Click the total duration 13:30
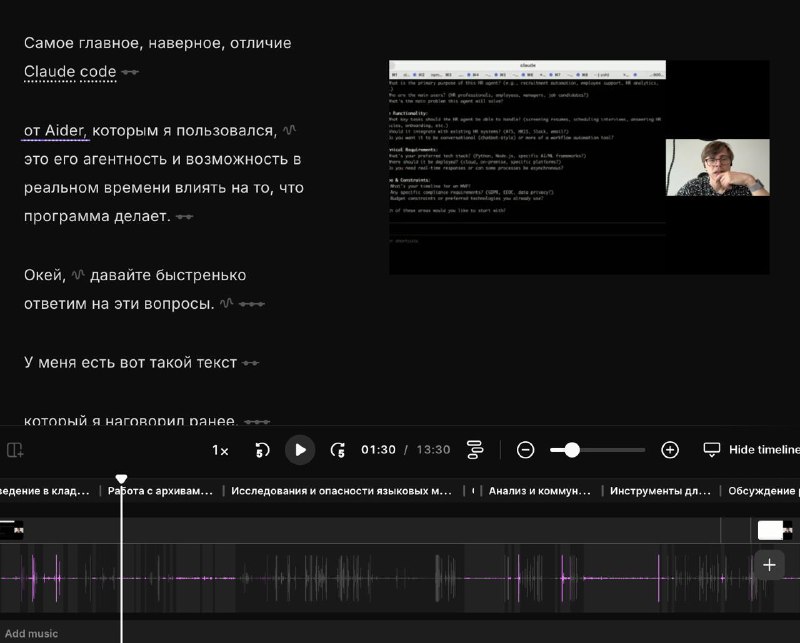 [433, 450]
